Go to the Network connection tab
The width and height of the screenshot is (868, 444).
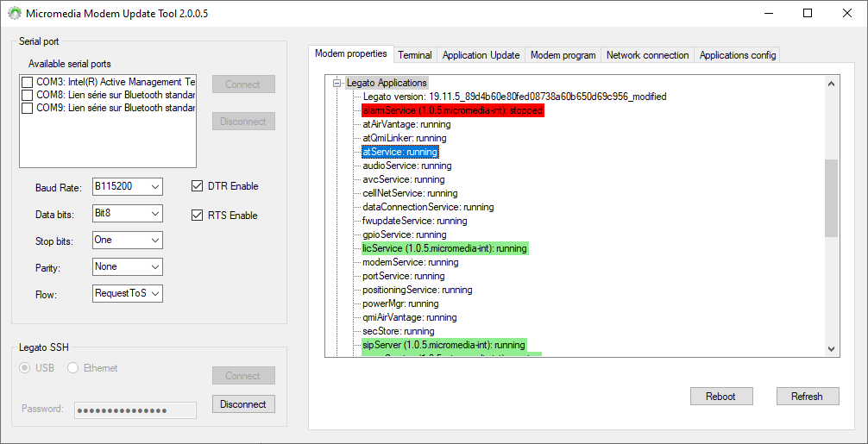647,55
